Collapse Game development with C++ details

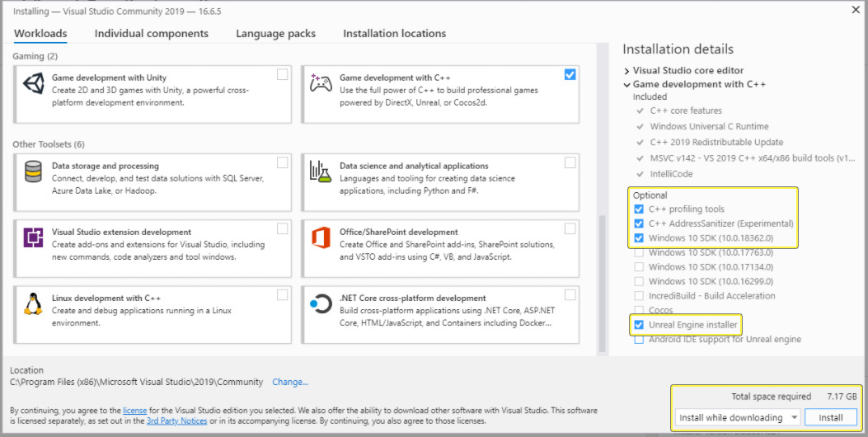(626, 85)
